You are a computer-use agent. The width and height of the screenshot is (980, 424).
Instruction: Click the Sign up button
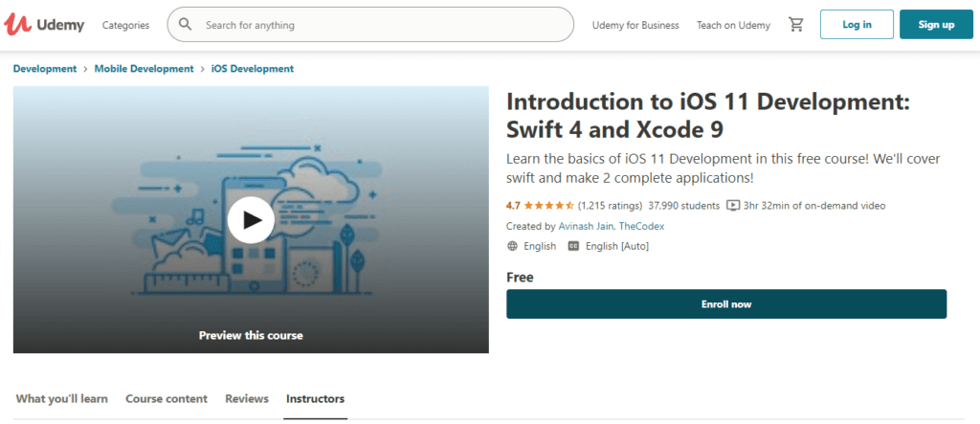tap(936, 24)
